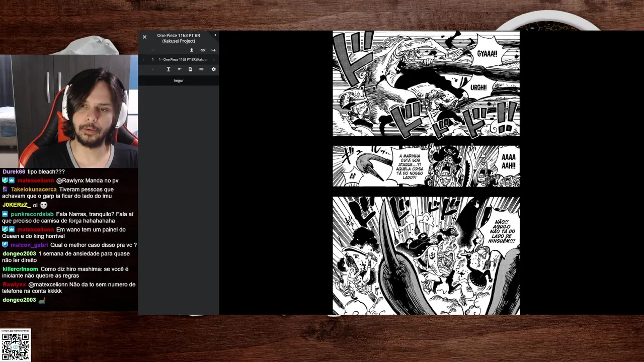
Task: Click chat username 'J0KERzZ_'
Action: point(17,205)
